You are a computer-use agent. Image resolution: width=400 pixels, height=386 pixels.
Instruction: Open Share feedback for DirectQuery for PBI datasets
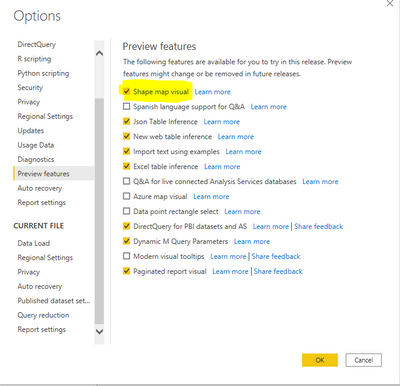[319, 227]
